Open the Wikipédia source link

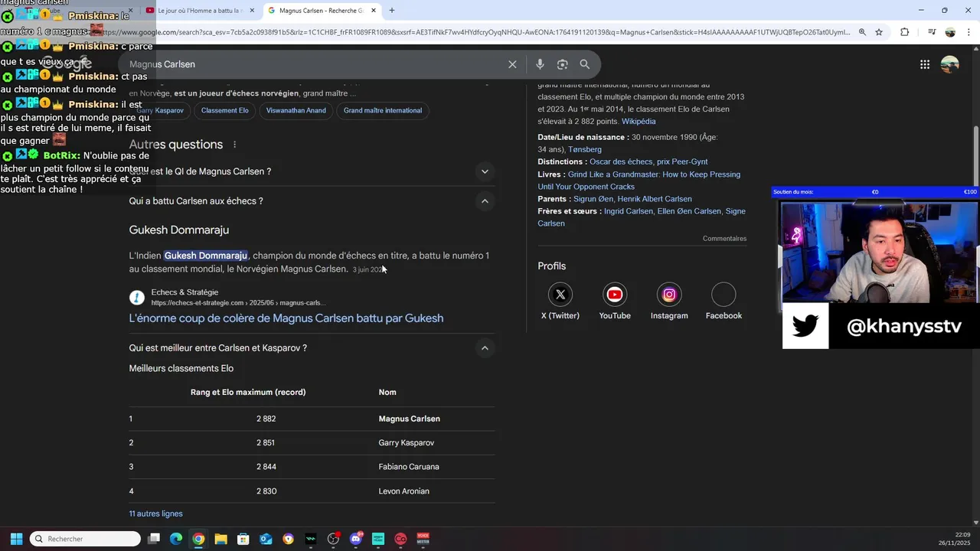pos(639,122)
